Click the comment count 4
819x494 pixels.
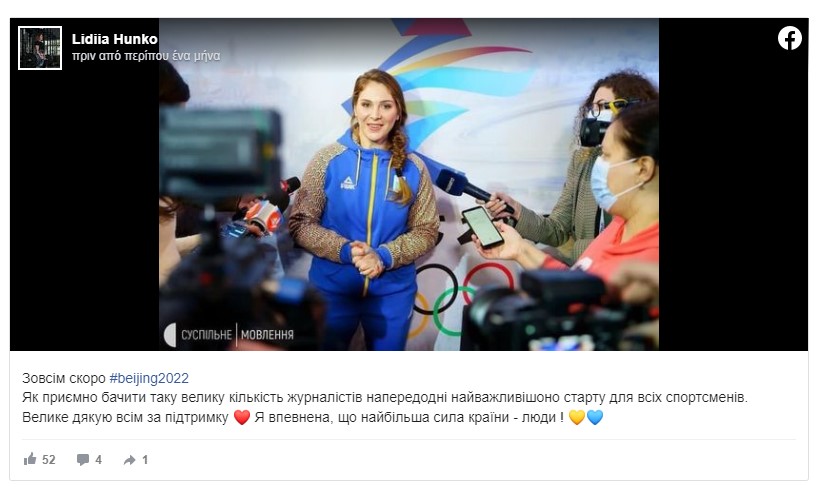point(98,460)
